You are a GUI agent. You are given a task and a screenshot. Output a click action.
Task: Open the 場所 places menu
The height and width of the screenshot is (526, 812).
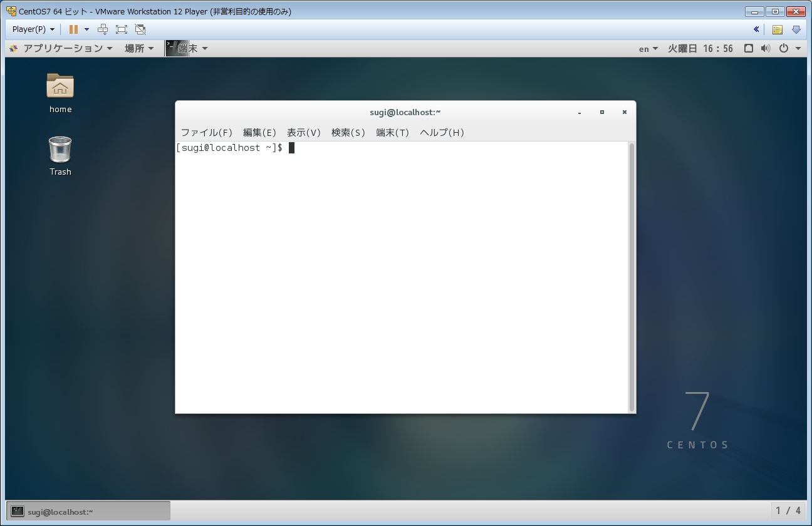pyautogui.click(x=139, y=48)
